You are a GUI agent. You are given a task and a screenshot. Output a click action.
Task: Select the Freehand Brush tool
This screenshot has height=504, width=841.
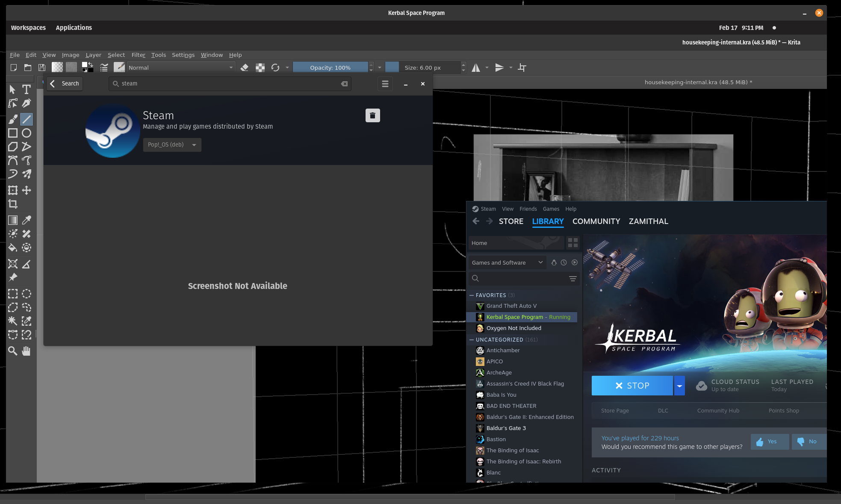13,119
